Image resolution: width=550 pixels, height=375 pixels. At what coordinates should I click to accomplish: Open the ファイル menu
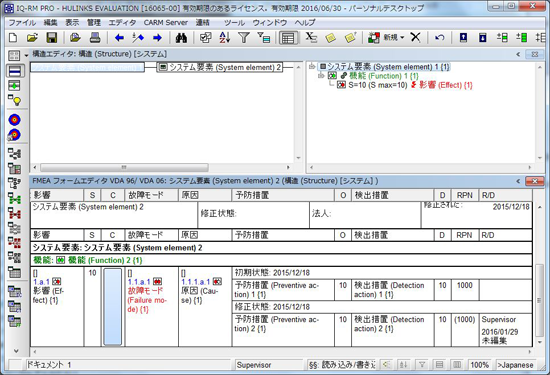[x=22, y=23]
